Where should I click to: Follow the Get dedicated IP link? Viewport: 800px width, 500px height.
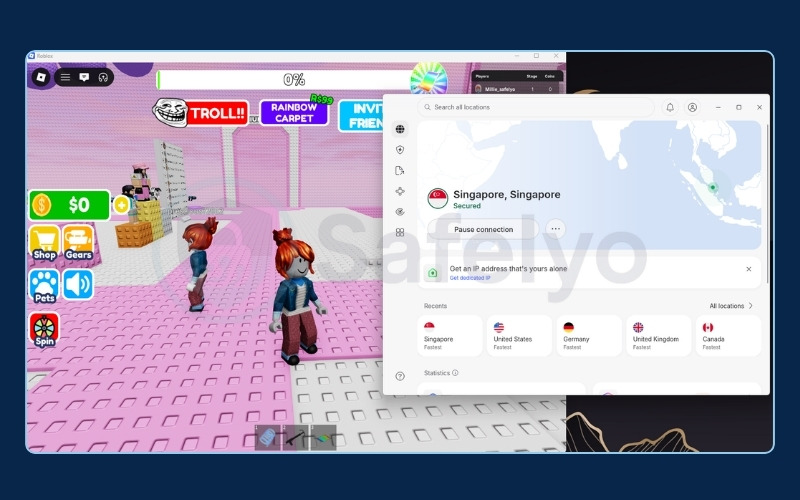(x=470, y=278)
